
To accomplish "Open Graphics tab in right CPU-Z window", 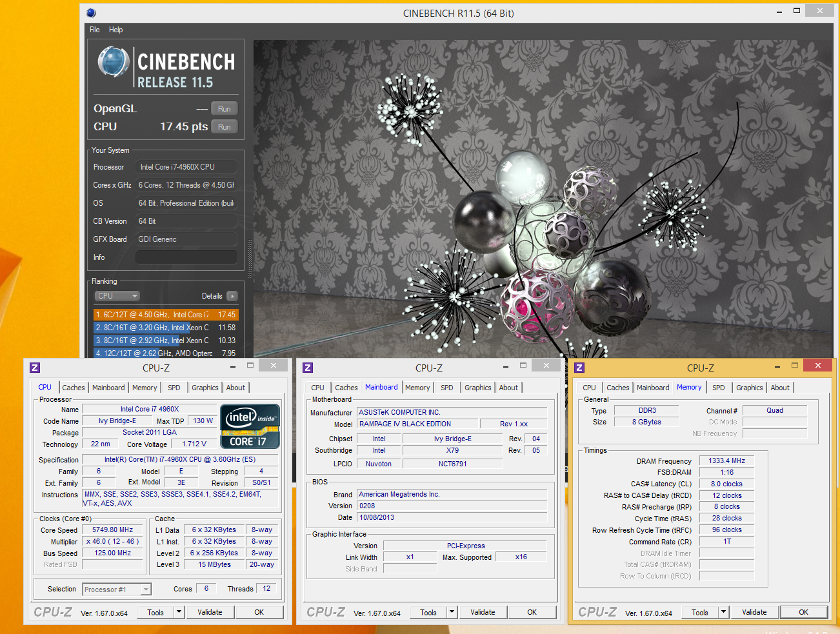I will tap(750, 388).
